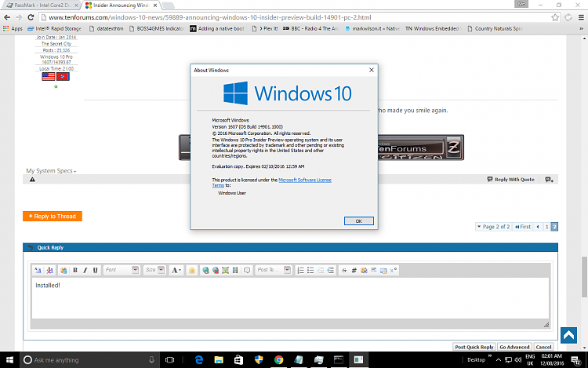Click the scroll-to-top arrow icon
This screenshot has width=588, height=368.
pos(568,335)
